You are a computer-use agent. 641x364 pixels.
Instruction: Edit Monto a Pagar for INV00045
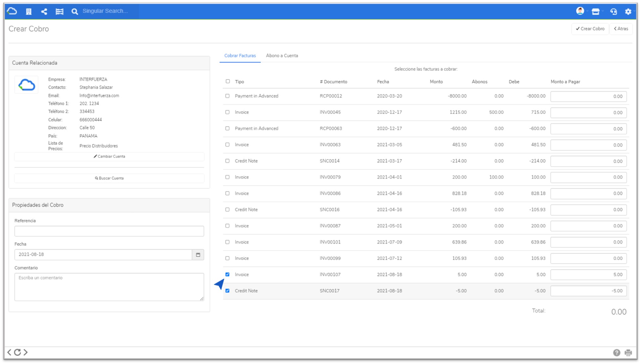[589, 113]
